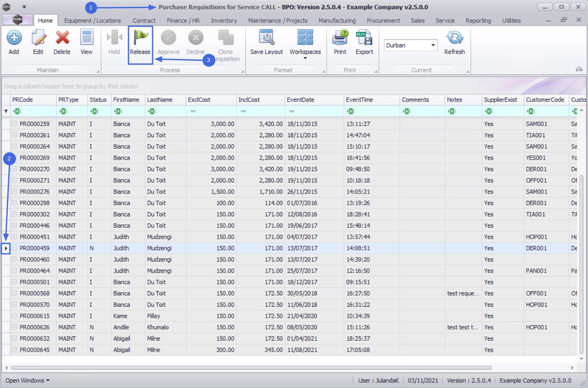
Task: Click the PRCode filter row field
Action: point(34,111)
